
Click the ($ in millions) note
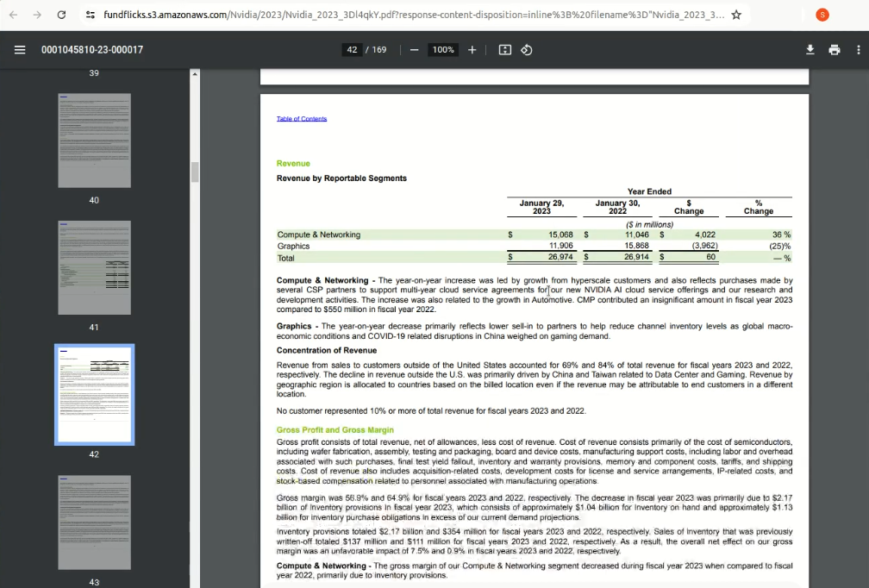click(x=649, y=224)
